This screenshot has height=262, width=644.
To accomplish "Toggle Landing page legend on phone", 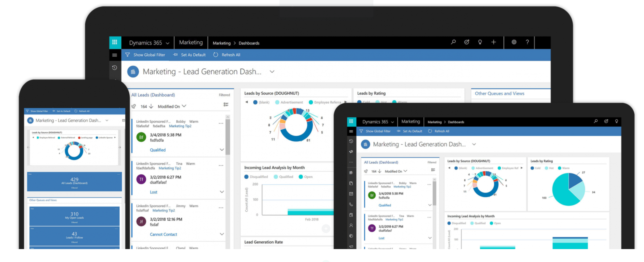I will click(x=85, y=138).
